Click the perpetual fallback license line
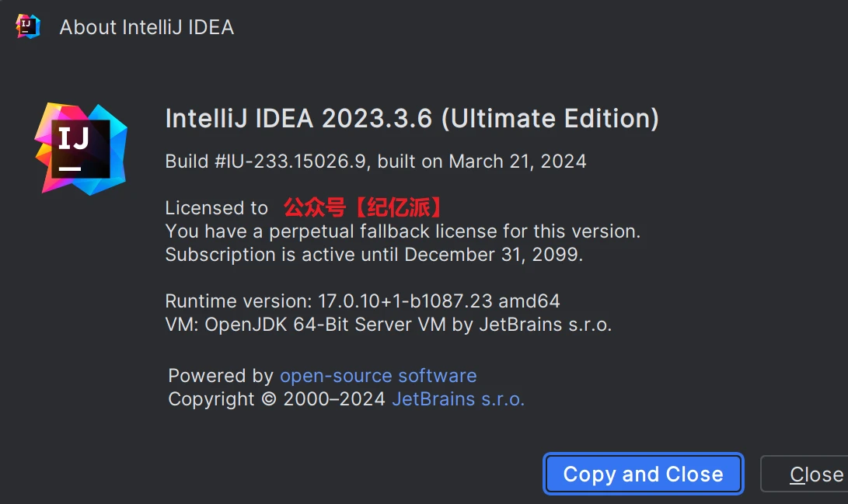 (403, 231)
